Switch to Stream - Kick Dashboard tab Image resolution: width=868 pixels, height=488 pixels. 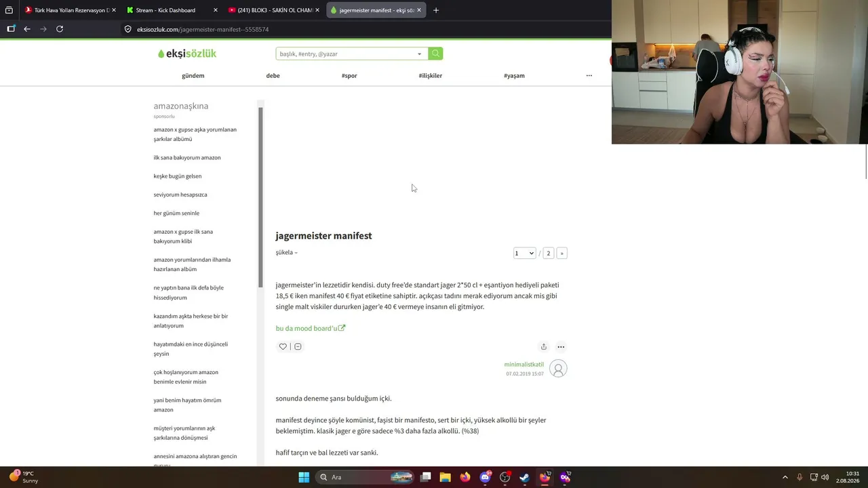[x=172, y=10]
